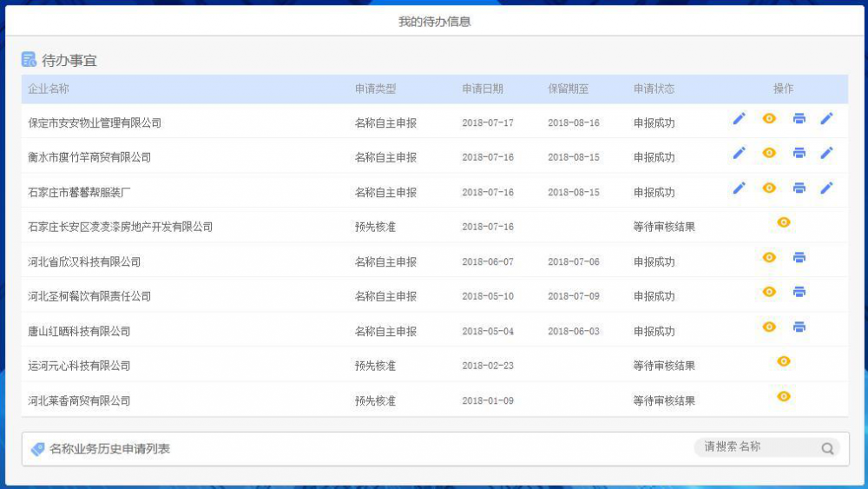This screenshot has width=868, height=489.
Task: Click the 待办事宜 section title
Action: pyautogui.click(x=69, y=61)
